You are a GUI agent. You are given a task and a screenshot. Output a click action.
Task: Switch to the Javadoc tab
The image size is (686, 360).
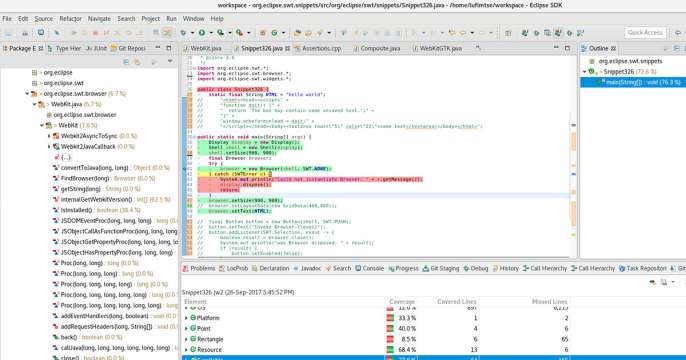pos(307,269)
